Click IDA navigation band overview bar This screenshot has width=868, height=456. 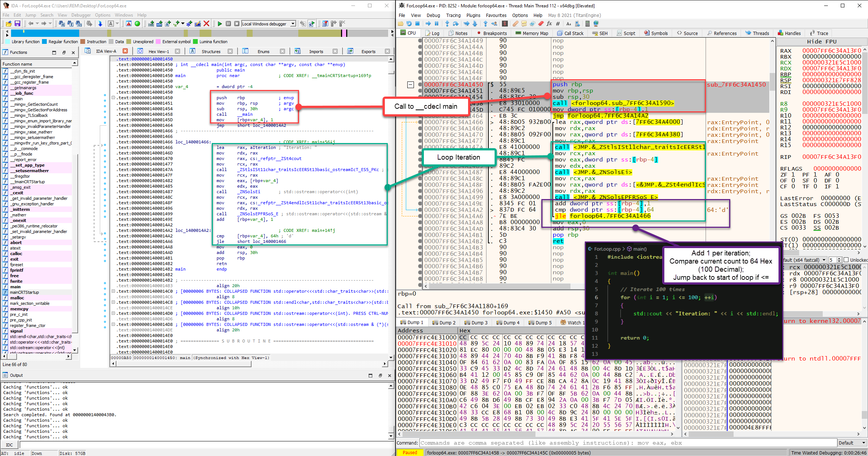coord(200,33)
